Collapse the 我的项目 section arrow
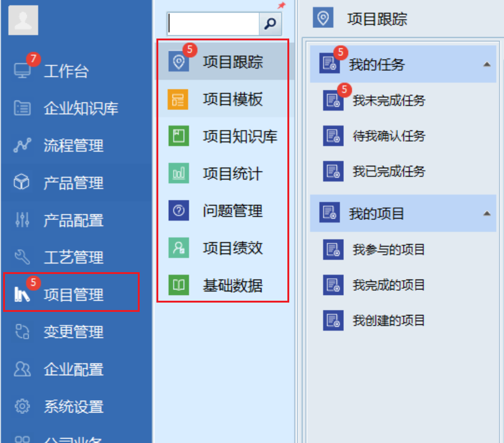This screenshot has height=443, width=504. 487,213
